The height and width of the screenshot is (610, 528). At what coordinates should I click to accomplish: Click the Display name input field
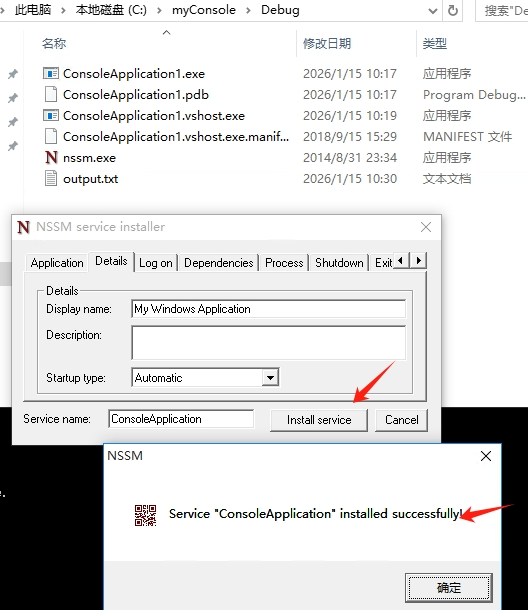point(268,309)
